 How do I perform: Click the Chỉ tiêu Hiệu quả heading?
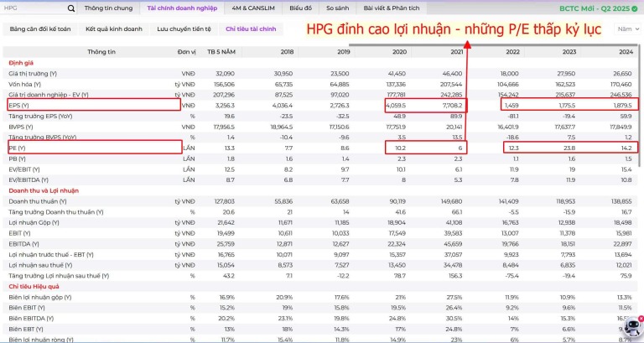coord(34,286)
